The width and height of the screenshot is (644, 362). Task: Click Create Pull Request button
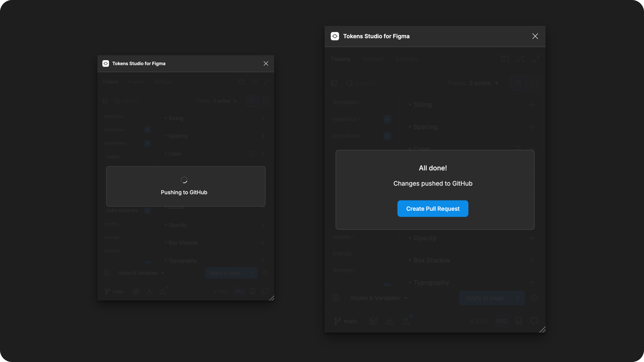click(433, 209)
